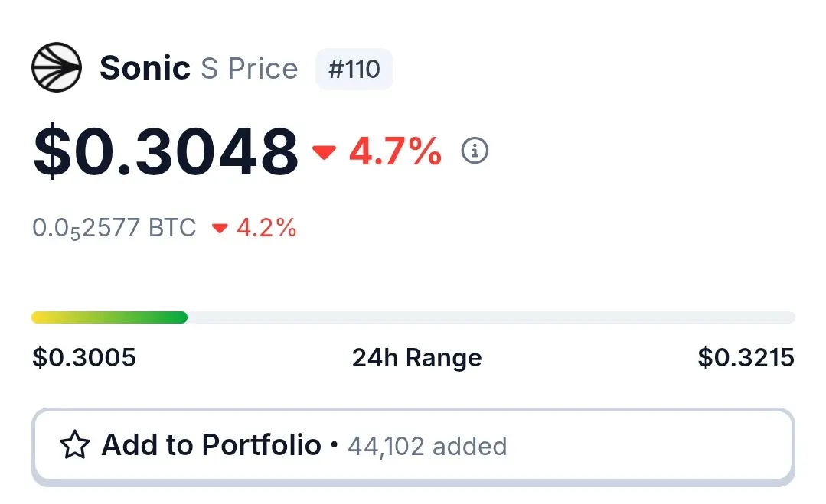Click the $0.3048 current price
This screenshot has height=504, width=826.
[x=166, y=151]
